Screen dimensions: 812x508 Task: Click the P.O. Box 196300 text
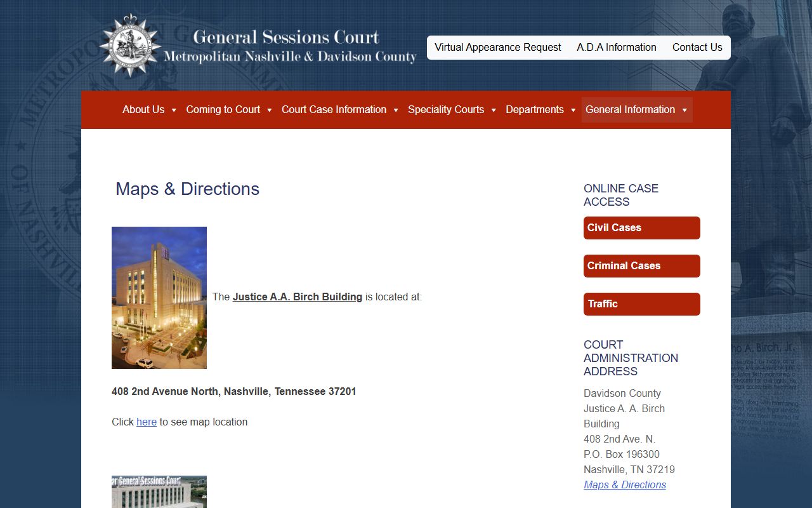pos(622,455)
